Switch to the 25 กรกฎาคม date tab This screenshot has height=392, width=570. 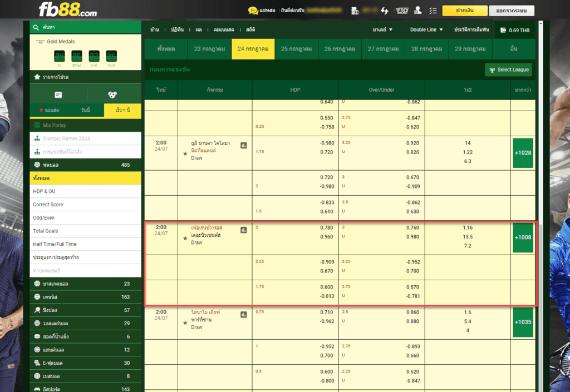coord(296,49)
